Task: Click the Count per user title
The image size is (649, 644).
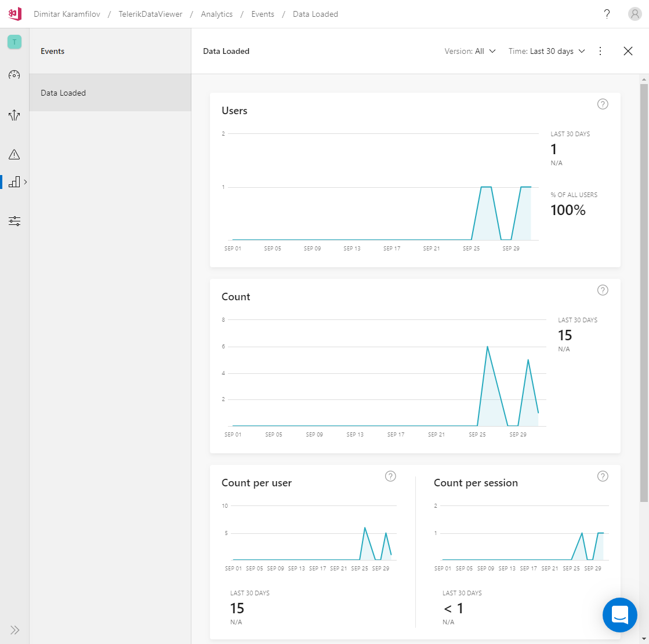Action: pyautogui.click(x=256, y=483)
